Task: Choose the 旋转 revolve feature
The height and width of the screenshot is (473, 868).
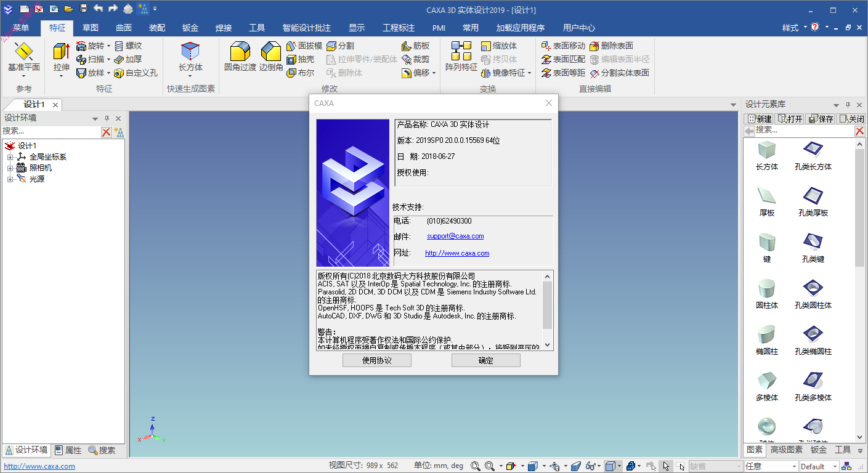Action: tap(90, 46)
